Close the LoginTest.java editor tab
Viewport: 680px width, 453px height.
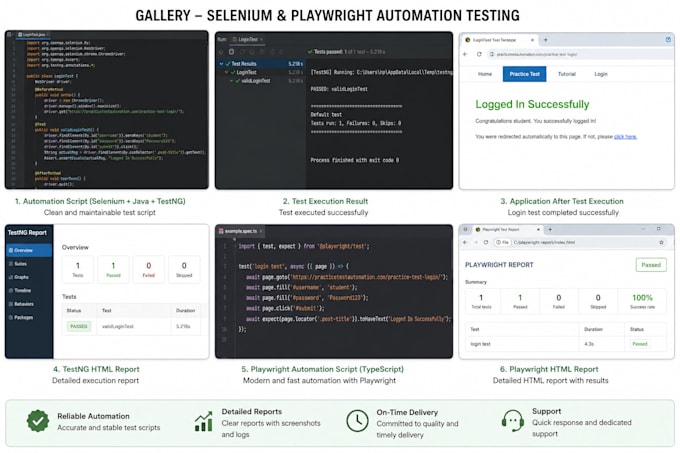pos(48,34)
